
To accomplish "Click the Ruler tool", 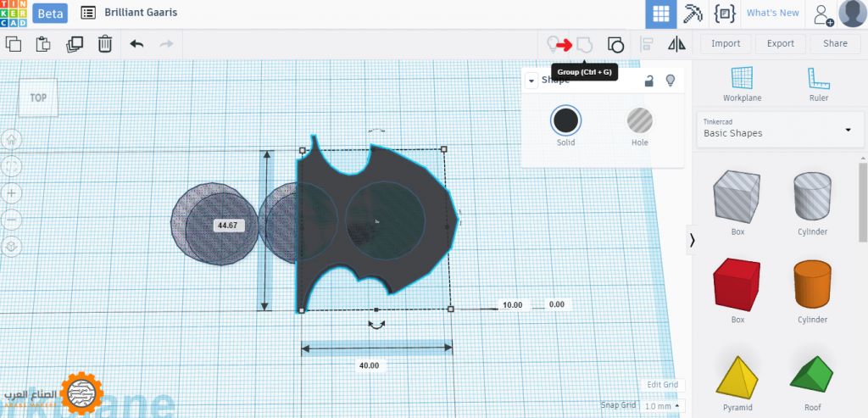I will 819,84.
